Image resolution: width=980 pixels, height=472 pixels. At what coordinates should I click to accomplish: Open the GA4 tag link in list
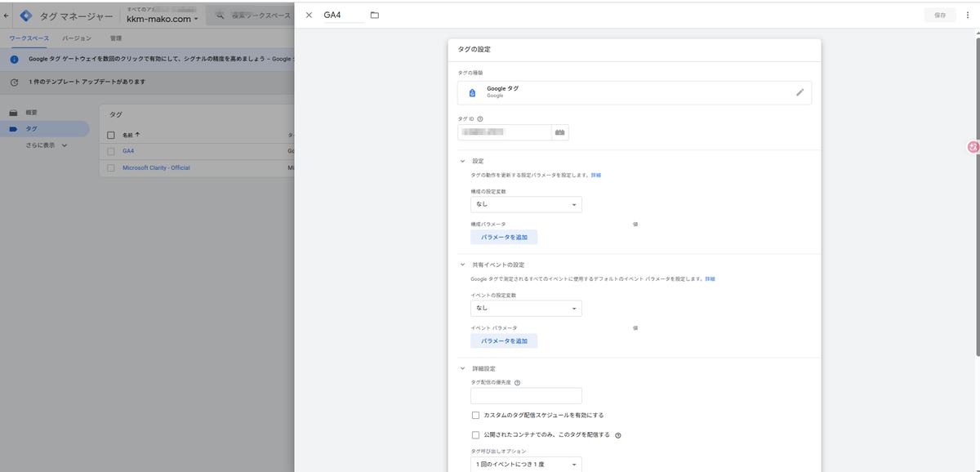coord(128,151)
